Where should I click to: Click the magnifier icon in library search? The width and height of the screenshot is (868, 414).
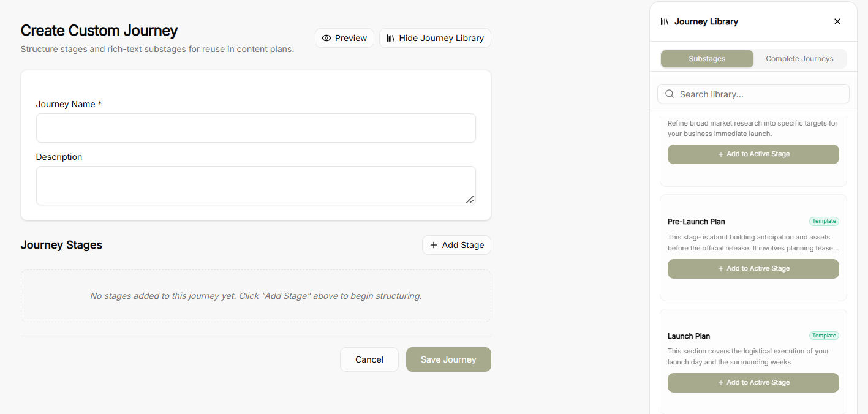point(670,94)
